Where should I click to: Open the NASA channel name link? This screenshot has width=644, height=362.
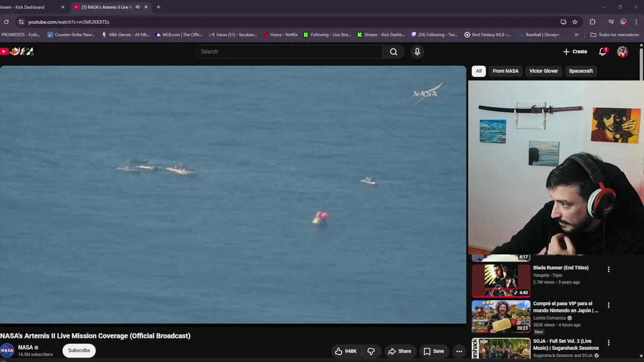click(25, 347)
